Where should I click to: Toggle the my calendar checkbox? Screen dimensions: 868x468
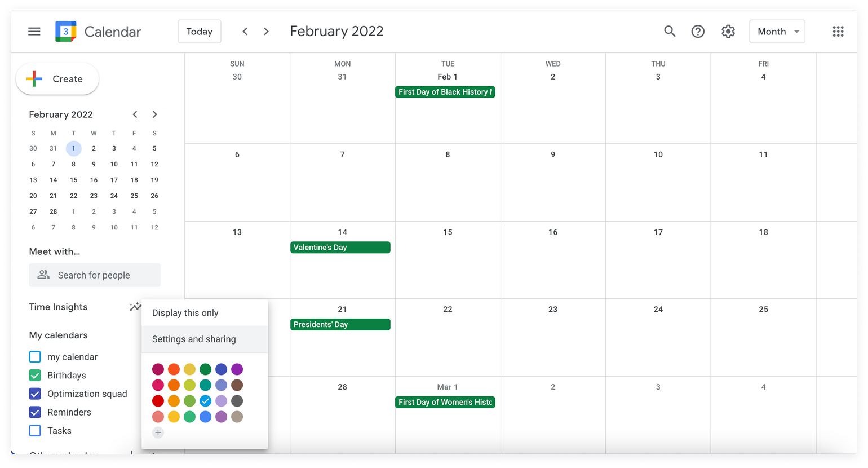point(35,357)
